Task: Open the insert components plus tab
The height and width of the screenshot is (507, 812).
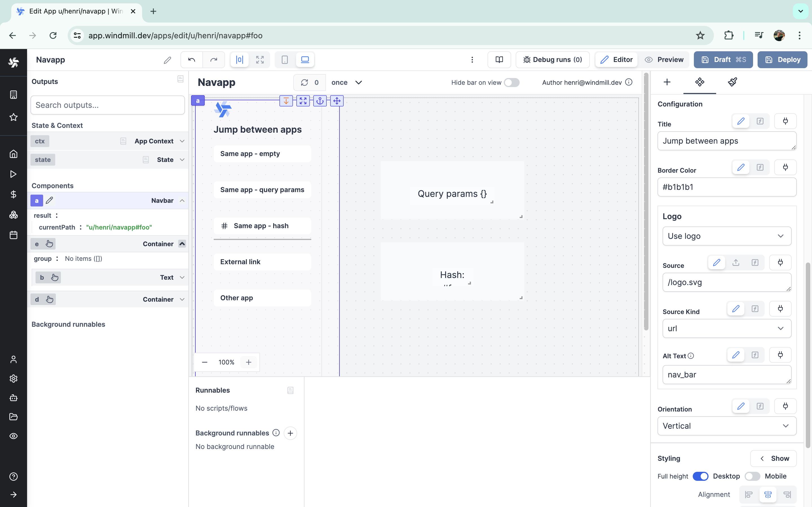Action: (x=667, y=82)
